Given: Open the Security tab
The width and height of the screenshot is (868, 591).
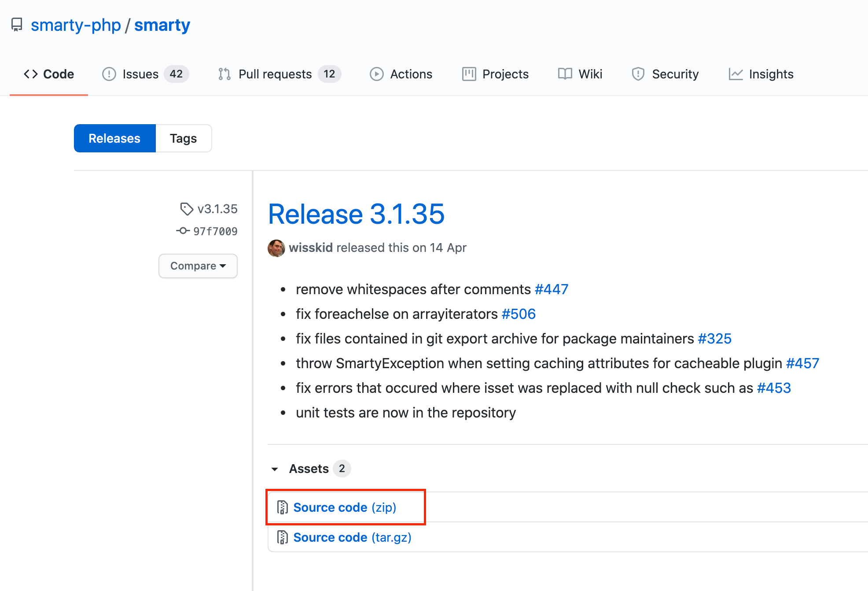Looking at the screenshot, I should click(x=665, y=74).
